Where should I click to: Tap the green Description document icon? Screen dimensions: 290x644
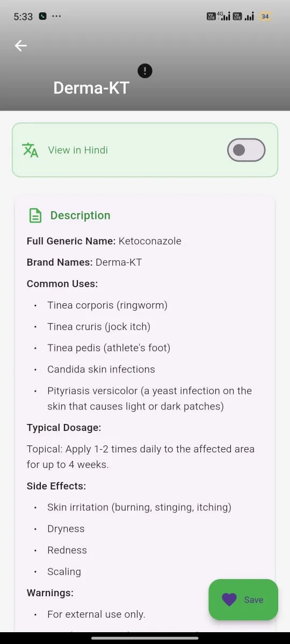click(35, 216)
